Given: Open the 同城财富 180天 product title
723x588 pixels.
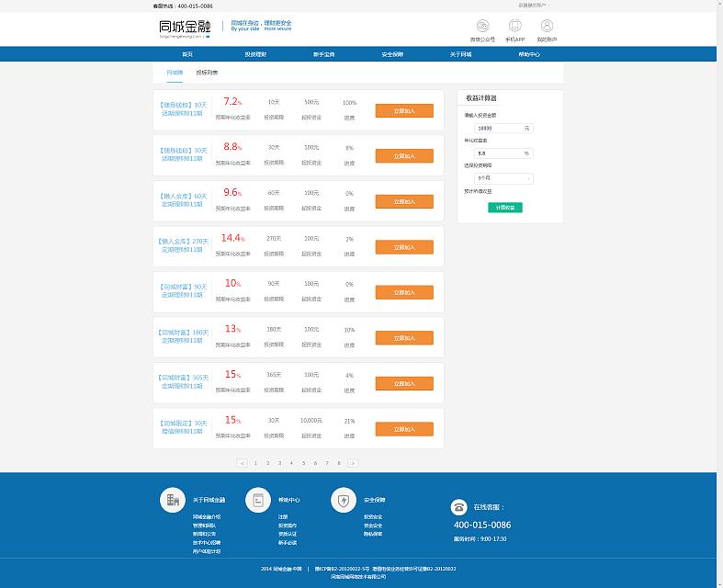Looking at the screenshot, I should [183, 336].
